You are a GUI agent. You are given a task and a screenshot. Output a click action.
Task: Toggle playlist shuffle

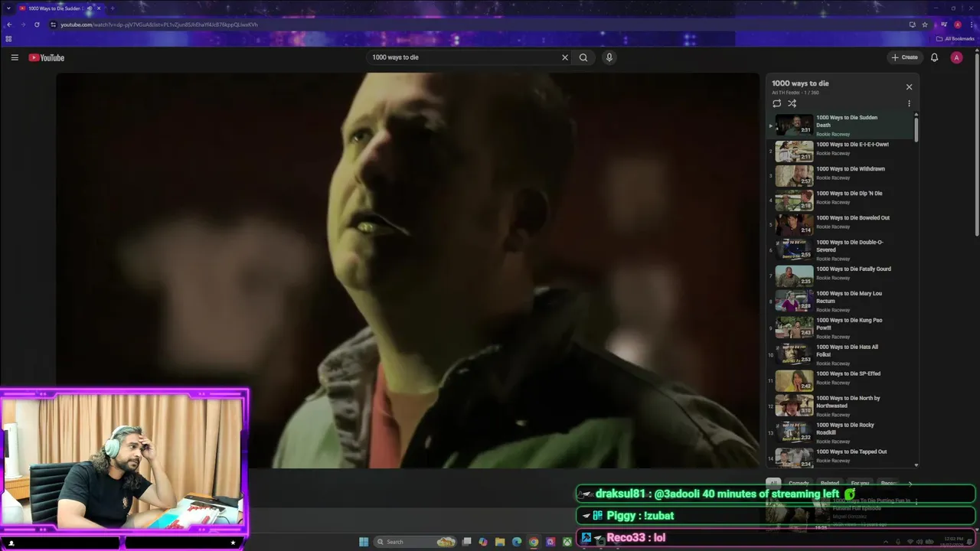(x=792, y=103)
